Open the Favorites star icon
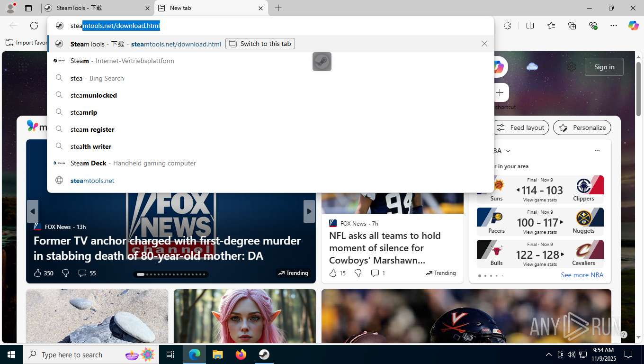This screenshot has height=364, width=644. [551, 26]
